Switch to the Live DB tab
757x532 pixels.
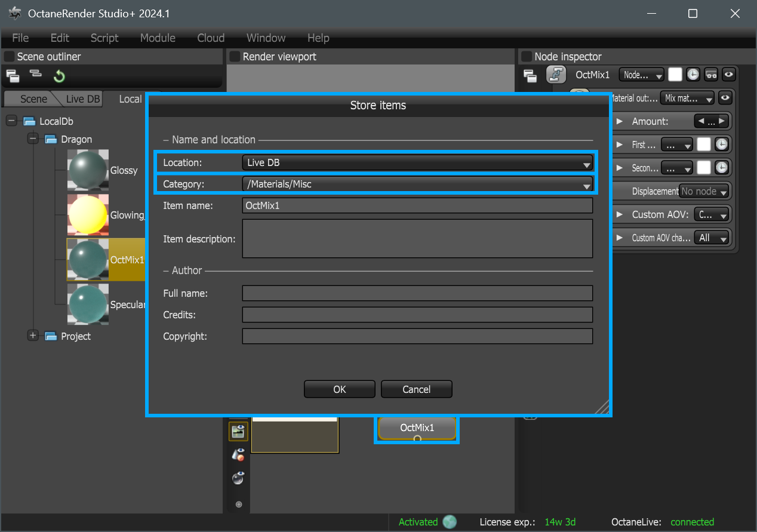[x=83, y=99]
